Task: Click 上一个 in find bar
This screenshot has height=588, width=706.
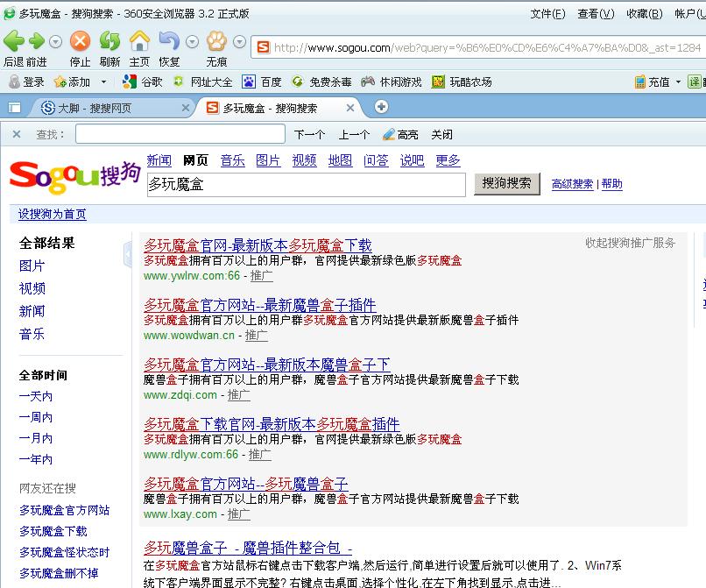Action: [x=354, y=134]
